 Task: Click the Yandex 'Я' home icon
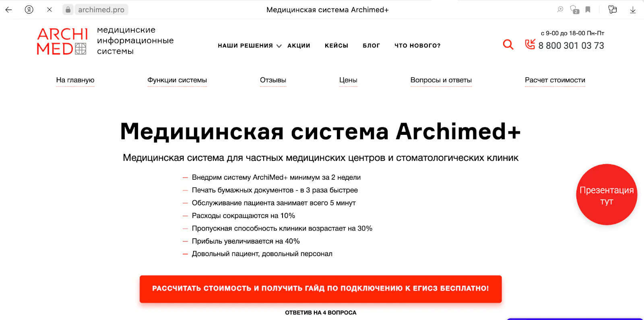29,10
